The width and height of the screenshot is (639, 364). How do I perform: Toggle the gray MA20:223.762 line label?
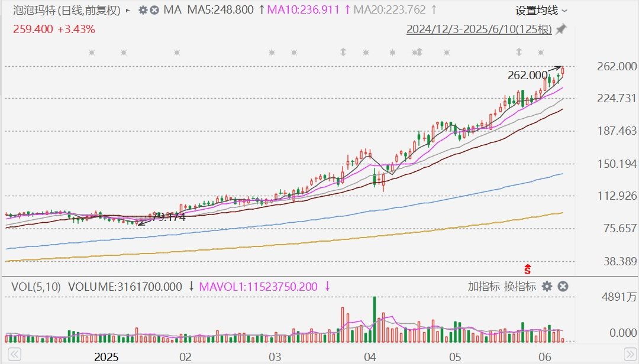(x=389, y=10)
